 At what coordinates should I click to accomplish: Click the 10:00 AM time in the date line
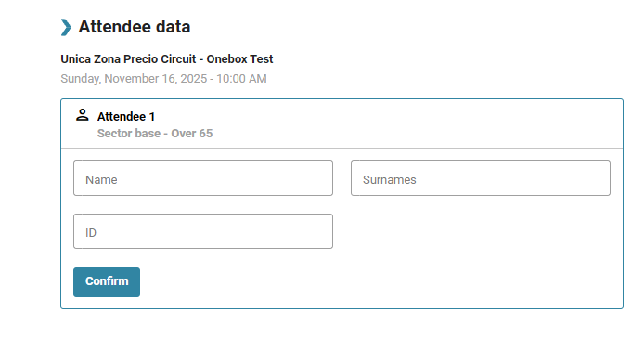[241, 79]
